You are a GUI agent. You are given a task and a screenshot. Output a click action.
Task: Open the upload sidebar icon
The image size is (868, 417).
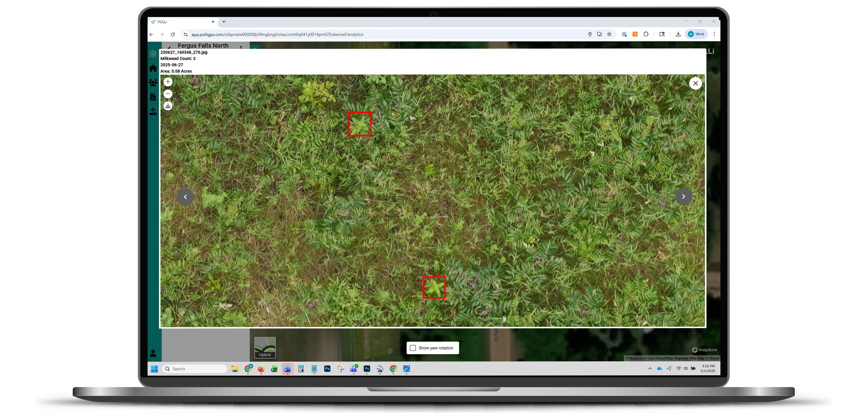point(153,112)
